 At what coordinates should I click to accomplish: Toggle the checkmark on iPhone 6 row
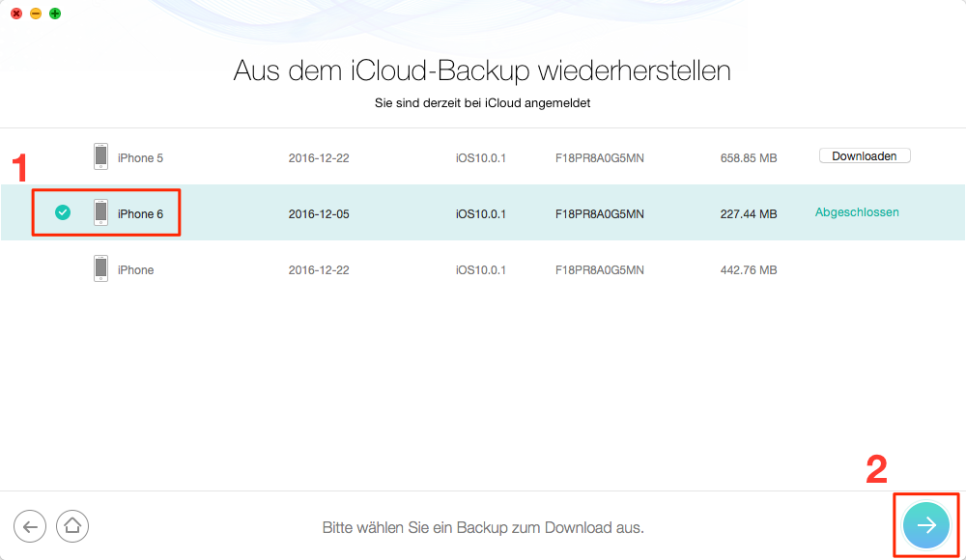pos(63,212)
